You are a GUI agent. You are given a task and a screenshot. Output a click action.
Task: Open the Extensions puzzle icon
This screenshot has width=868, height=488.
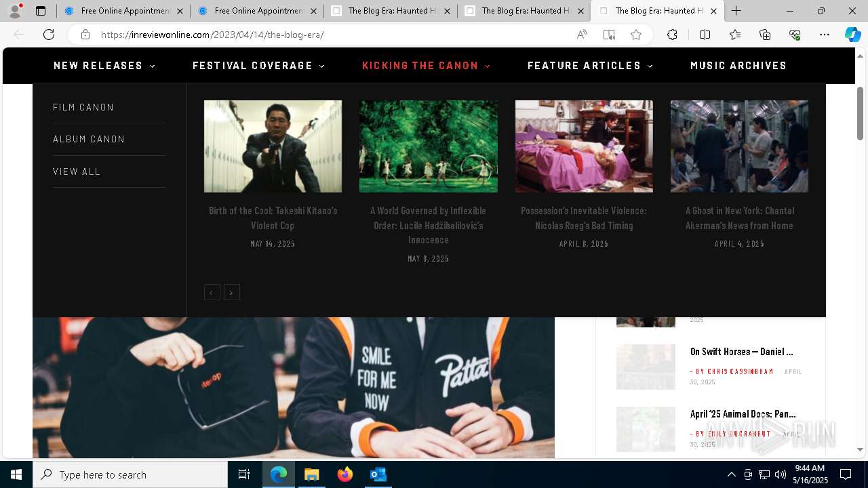672,35
